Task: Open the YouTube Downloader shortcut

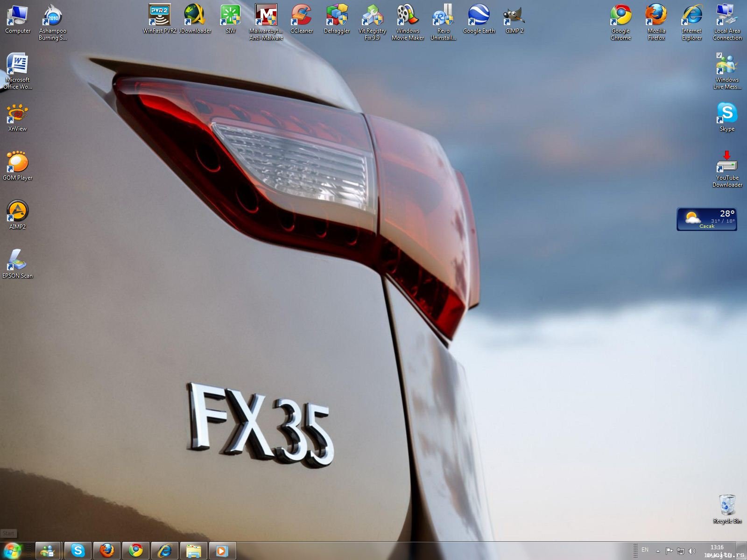Action: coord(727,169)
